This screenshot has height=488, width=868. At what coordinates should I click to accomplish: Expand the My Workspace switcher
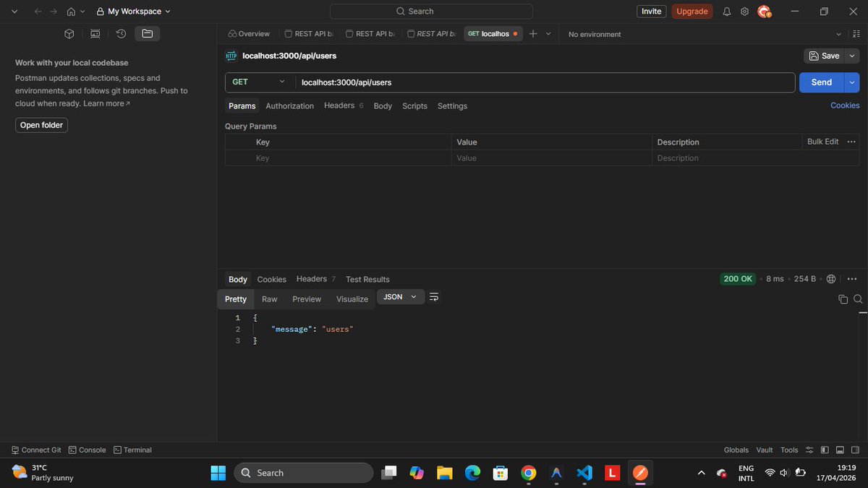pyautogui.click(x=135, y=12)
